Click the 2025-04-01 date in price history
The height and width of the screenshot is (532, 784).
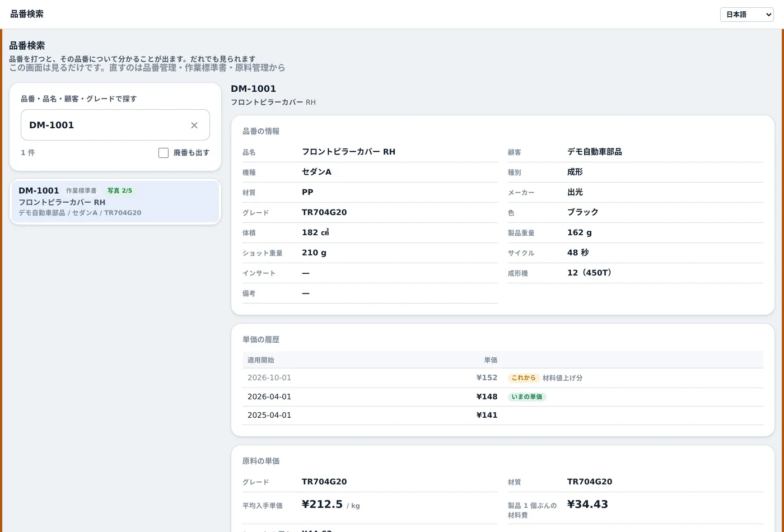coord(269,416)
